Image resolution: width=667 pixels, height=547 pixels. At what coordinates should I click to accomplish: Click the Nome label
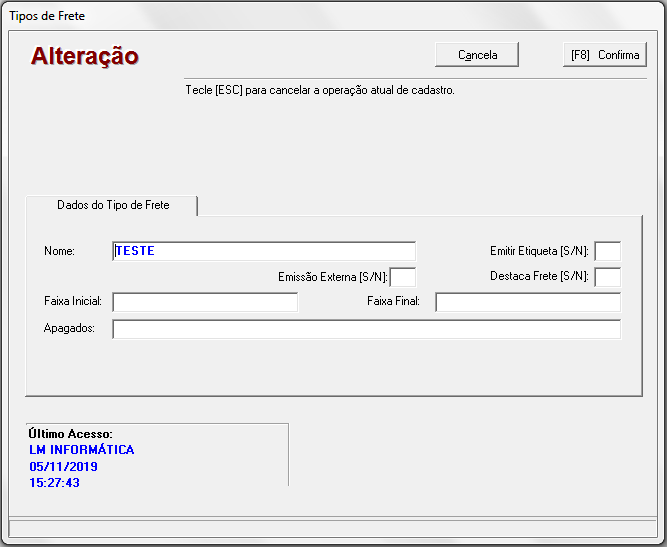[x=60, y=251]
